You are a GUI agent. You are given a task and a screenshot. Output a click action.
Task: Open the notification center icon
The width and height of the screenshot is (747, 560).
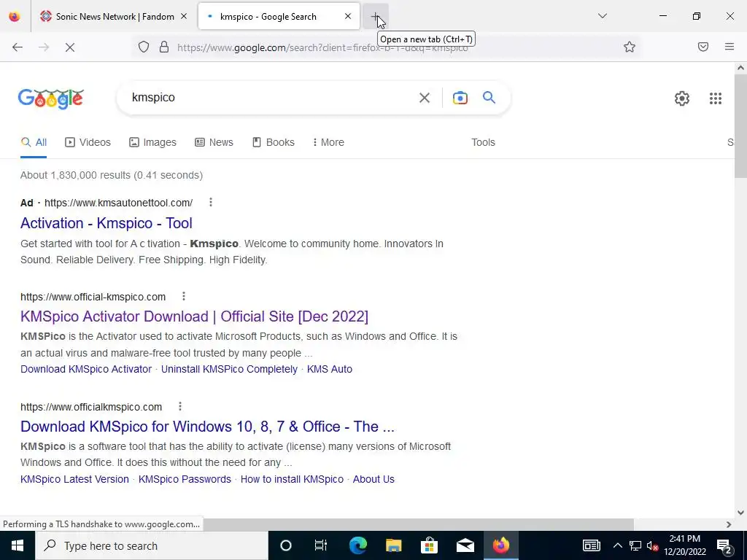coord(724,545)
